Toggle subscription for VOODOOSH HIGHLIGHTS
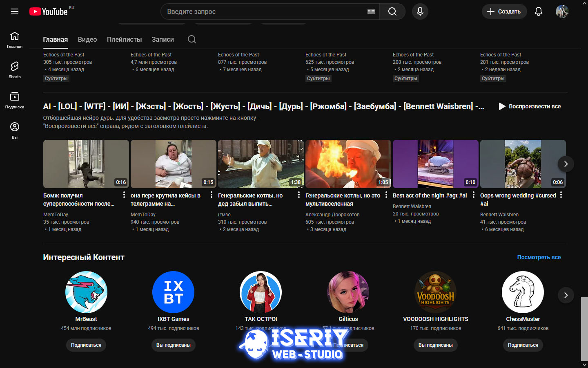 pos(435,345)
